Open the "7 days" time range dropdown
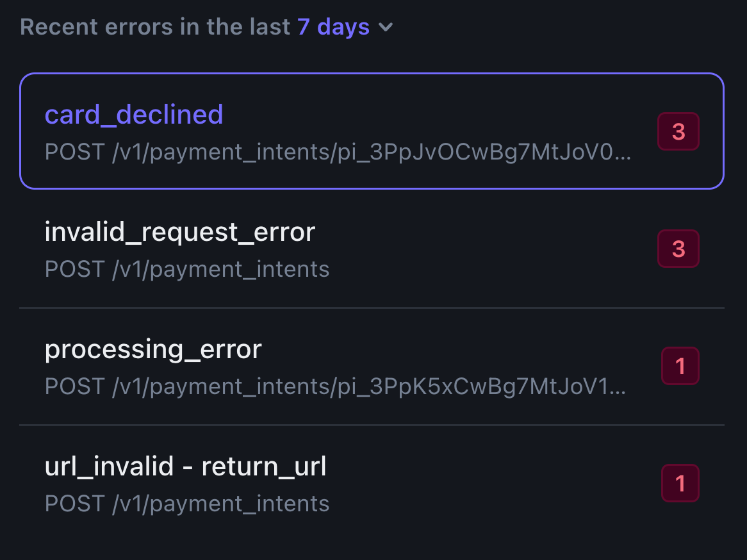The image size is (747, 560). (x=333, y=27)
